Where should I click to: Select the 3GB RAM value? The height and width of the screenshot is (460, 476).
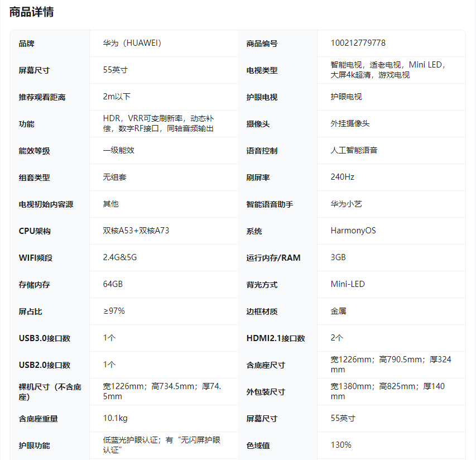point(338,257)
